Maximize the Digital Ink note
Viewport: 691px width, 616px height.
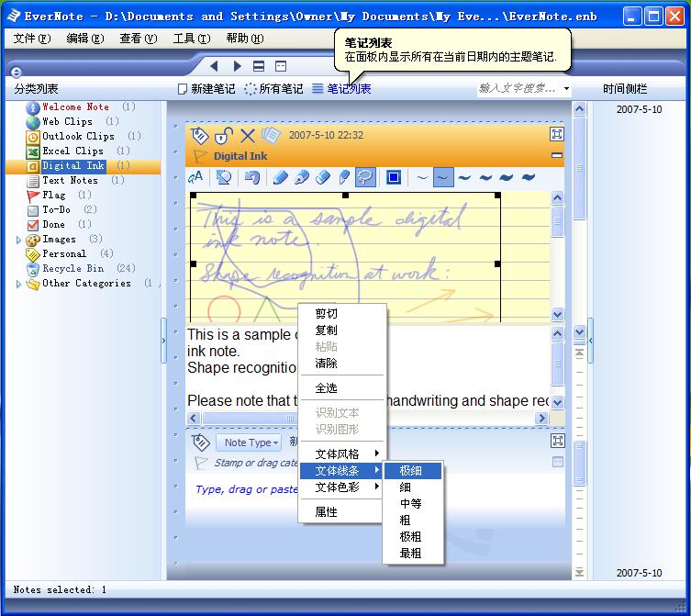pyautogui.click(x=557, y=134)
